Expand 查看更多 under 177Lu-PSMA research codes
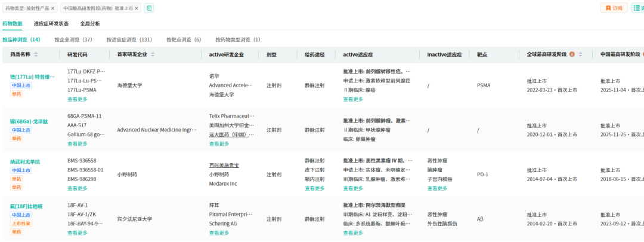Image resolution: width=644 pixels, height=242 pixels. coord(78,99)
